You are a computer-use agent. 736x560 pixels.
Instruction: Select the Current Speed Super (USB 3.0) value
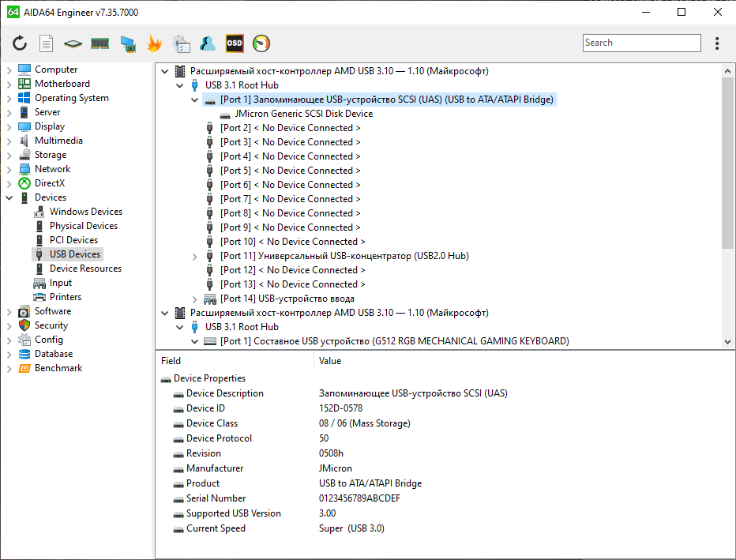tap(351, 528)
